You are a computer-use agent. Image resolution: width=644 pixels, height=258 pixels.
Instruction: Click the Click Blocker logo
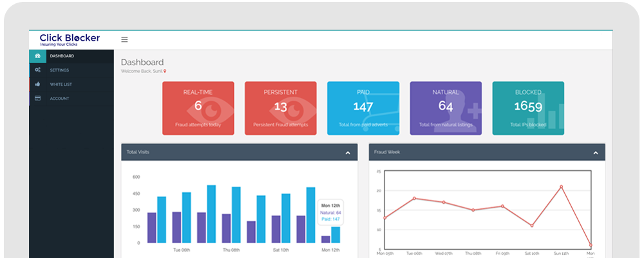tap(70, 39)
